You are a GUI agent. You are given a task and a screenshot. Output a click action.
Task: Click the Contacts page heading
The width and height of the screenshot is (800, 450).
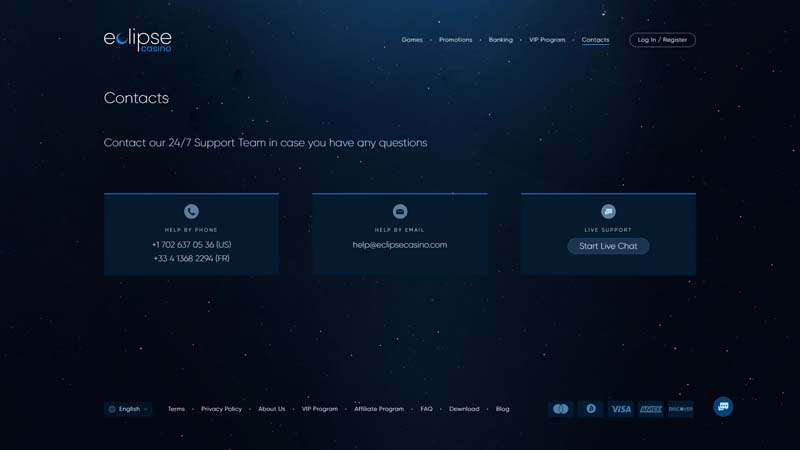136,98
